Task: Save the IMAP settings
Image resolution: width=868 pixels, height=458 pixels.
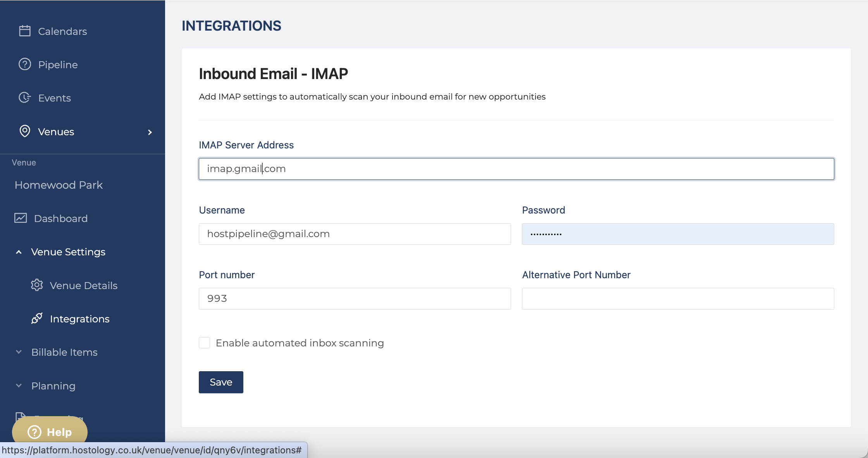Action: pyautogui.click(x=221, y=382)
